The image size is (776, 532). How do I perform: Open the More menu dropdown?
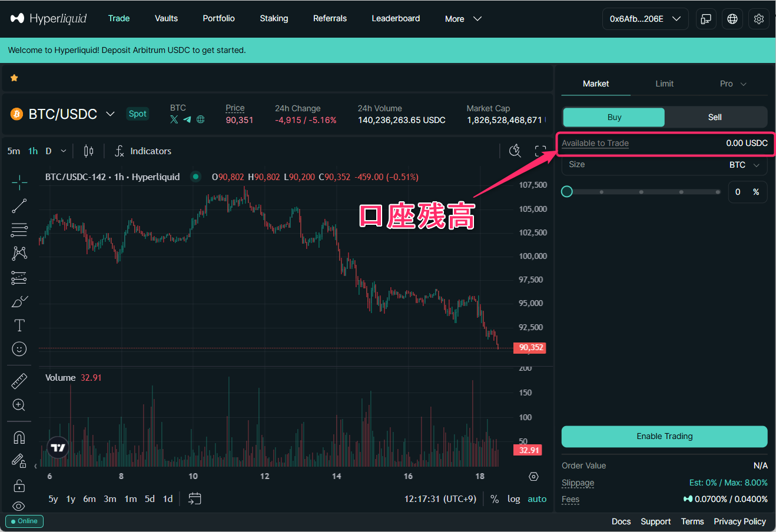[x=463, y=19]
